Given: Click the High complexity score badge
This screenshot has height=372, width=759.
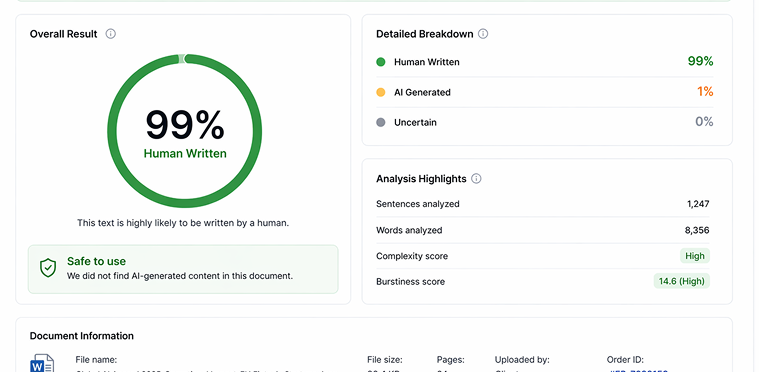Looking at the screenshot, I should pos(695,256).
